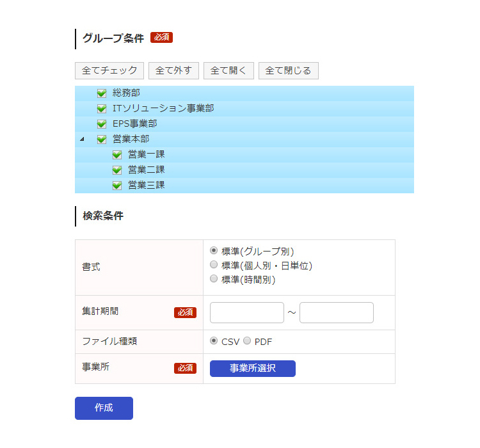This screenshot has width=480, height=448.
Task: Click the 全てチェック button
Action: [109, 71]
